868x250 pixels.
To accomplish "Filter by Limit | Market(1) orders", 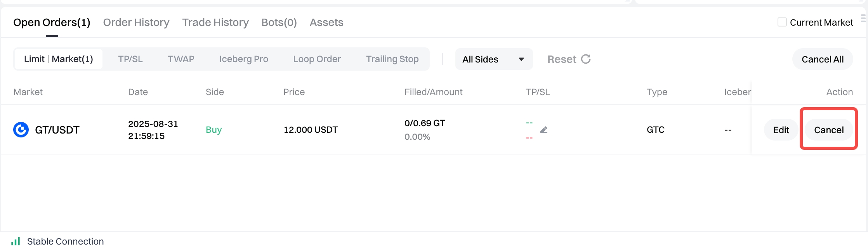I will pyautogui.click(x=59, y=59).
